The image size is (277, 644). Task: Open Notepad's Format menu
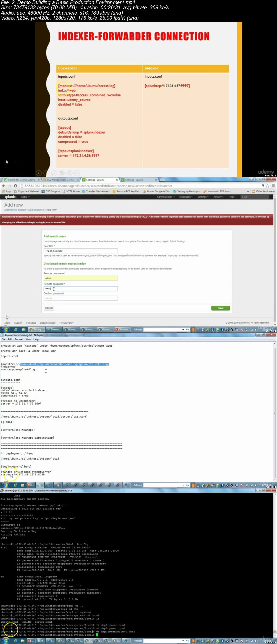pyautogui.click(x=19, y=339)
